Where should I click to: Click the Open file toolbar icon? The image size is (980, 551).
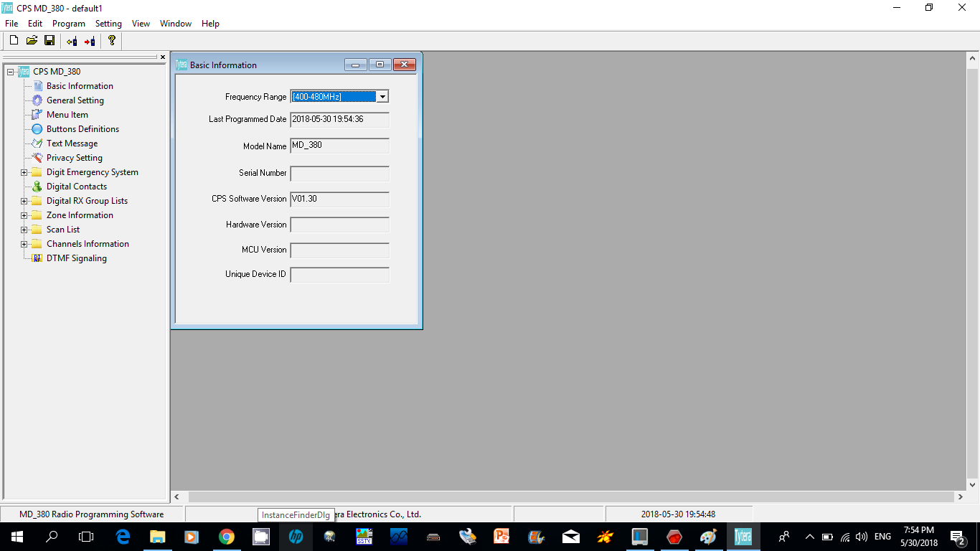[x=32, y=41]
